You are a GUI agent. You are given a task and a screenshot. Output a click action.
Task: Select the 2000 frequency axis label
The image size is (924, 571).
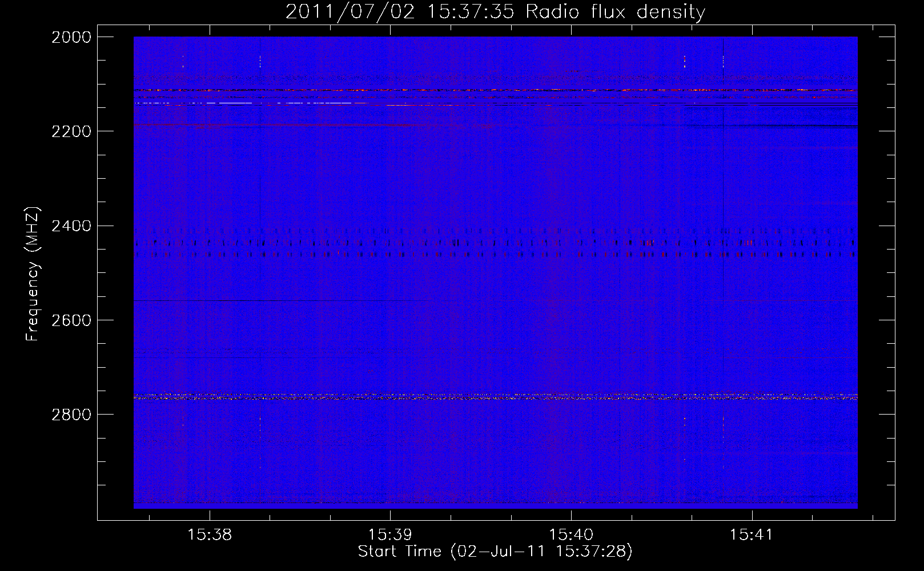[71, 37]
